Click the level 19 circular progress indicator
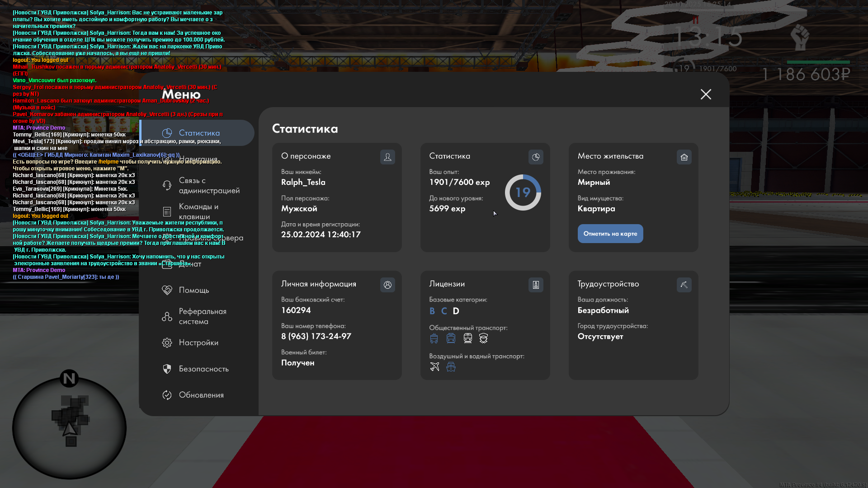The width and height of the screenshot is (868, 488). click(x=523, y=192)
